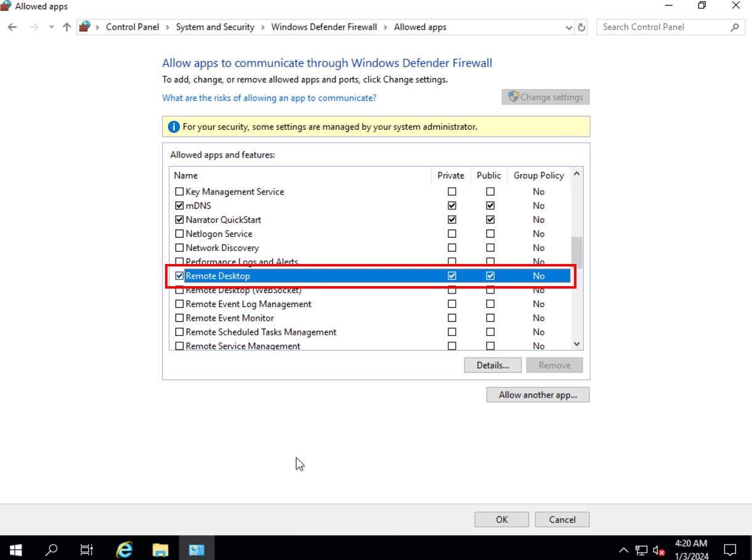Open File Explorer from the taskbar
The width and height of the screenshot is (752, 560).
tap(161, 549)
